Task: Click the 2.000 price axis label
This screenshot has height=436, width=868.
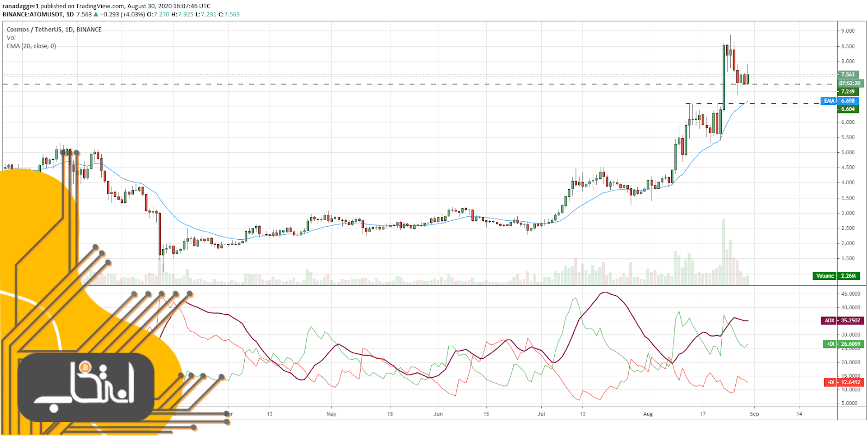Action: click(847, 244)
